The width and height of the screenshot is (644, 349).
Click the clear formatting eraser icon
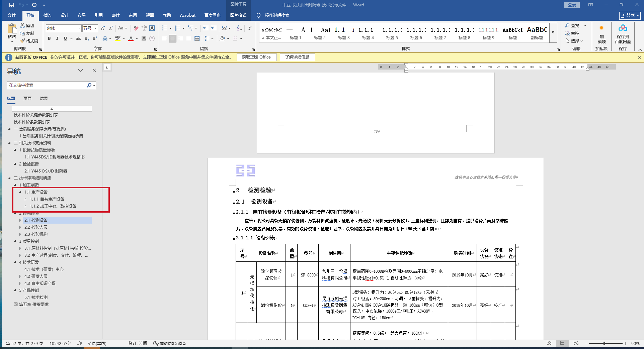pos(136,28)
